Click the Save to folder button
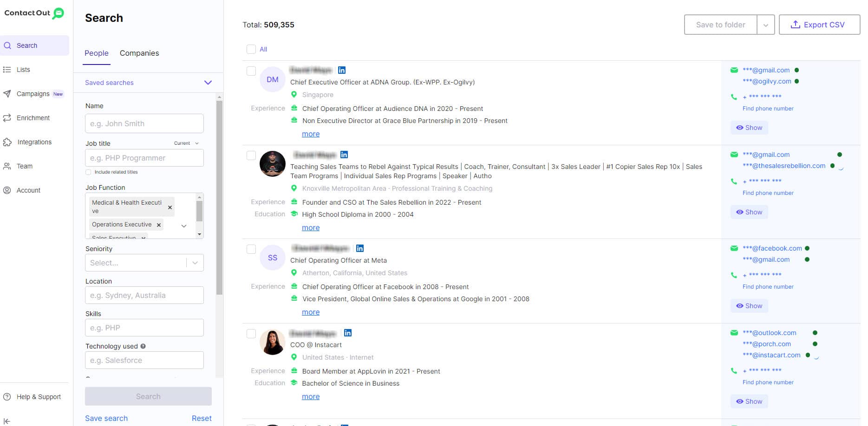Image resolution: width=868 pixels, height=426 pixels. [720, 25]
